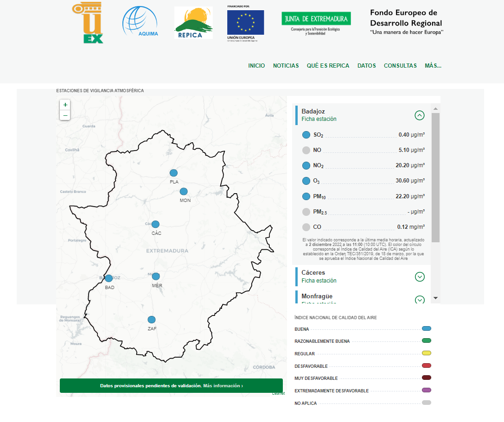Open the INICIO menu item
The image size is (504, 422).
click(x=256, y=66)
